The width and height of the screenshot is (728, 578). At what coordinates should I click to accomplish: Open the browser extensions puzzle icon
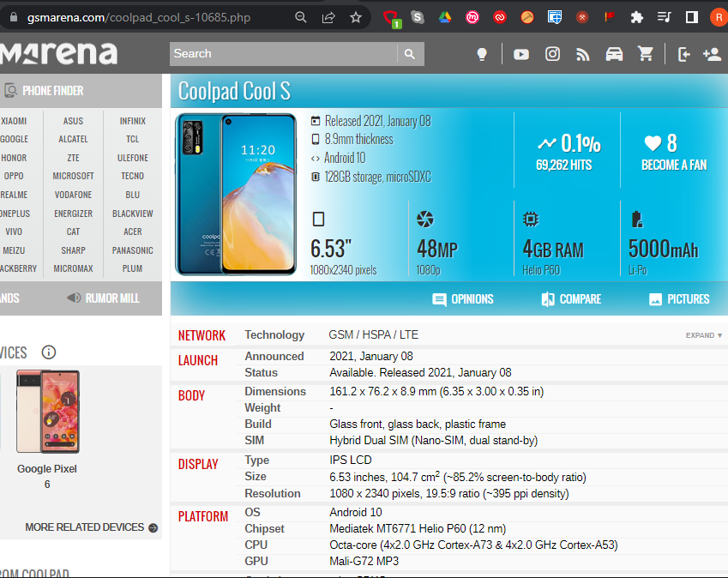(x=636, y=16)
